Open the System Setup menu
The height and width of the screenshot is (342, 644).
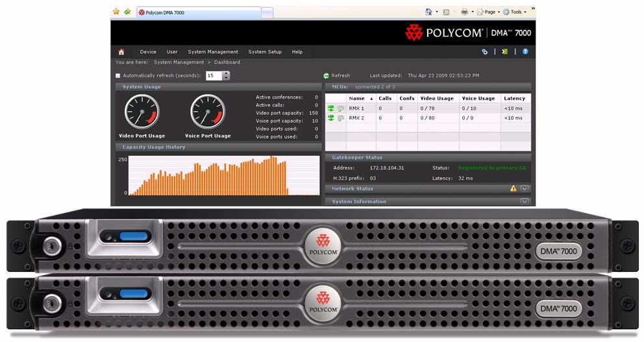[x=265, y=52]
